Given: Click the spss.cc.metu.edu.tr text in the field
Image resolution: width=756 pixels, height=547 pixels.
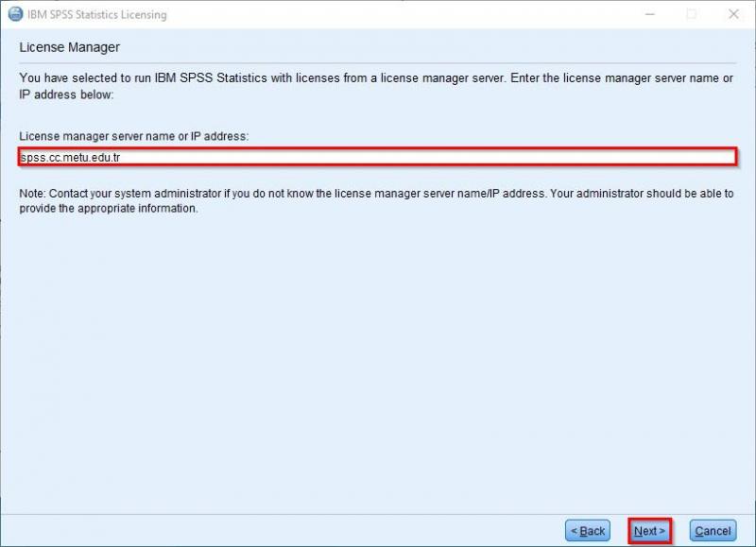Looking at the screenshot, I should click(x=70, y=158).
